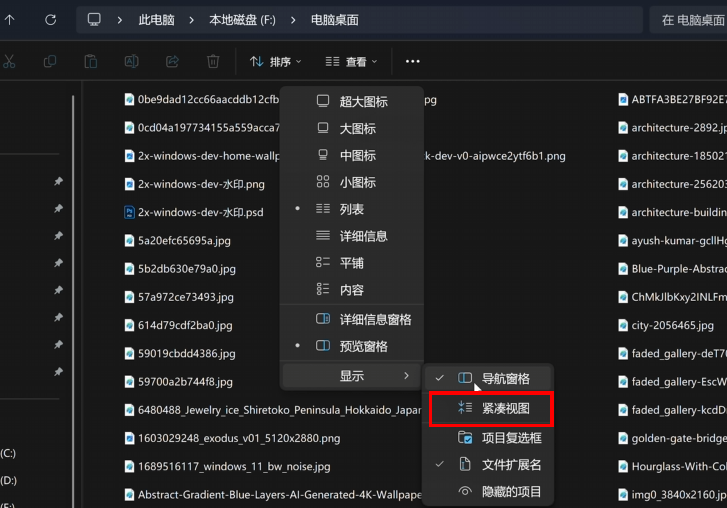Click PSD icon of 2x-windows-dev-水印.psd

click(129, 212)
